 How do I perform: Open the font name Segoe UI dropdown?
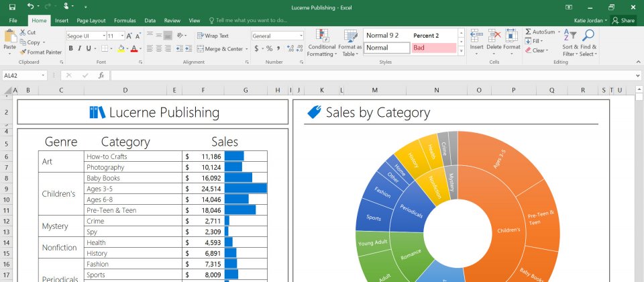pos(105,36)
